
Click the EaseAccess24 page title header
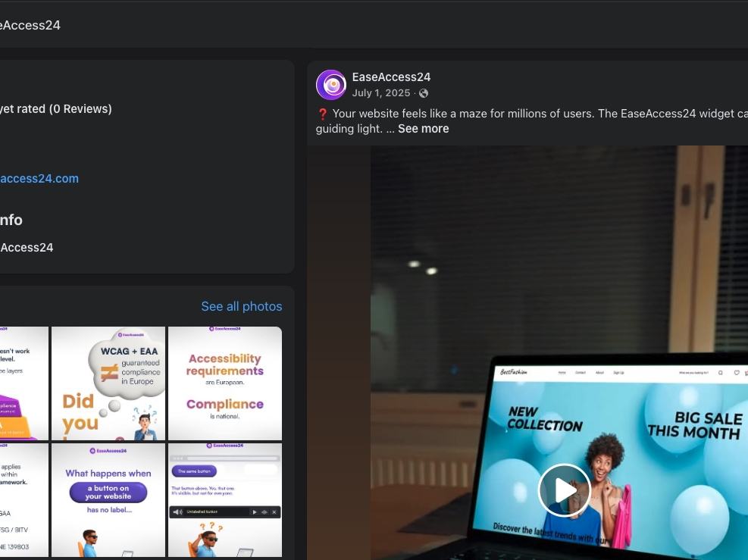click(x=30, y=25)
